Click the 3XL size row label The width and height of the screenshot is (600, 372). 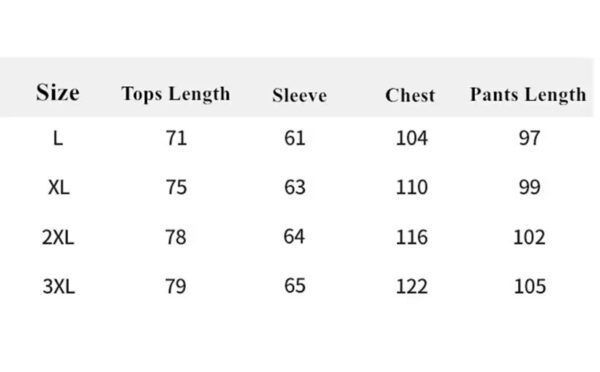point(59,286)
